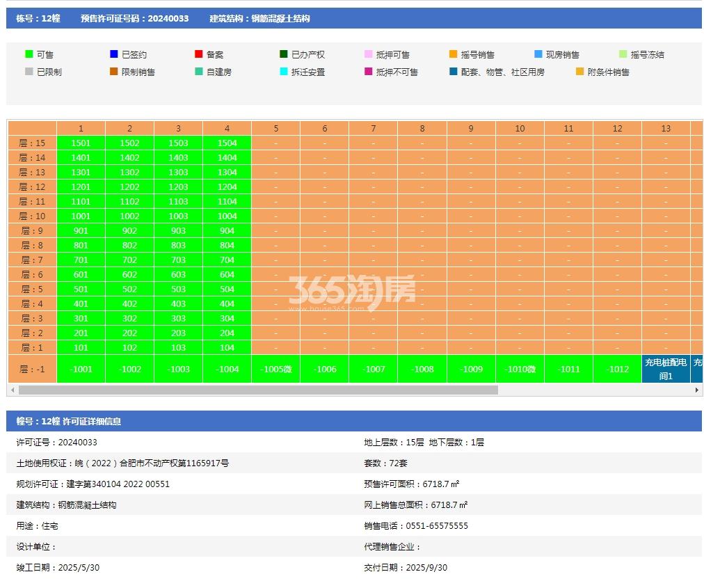Select basement space -1006
704x588 pixels.
tap(325, 369)
